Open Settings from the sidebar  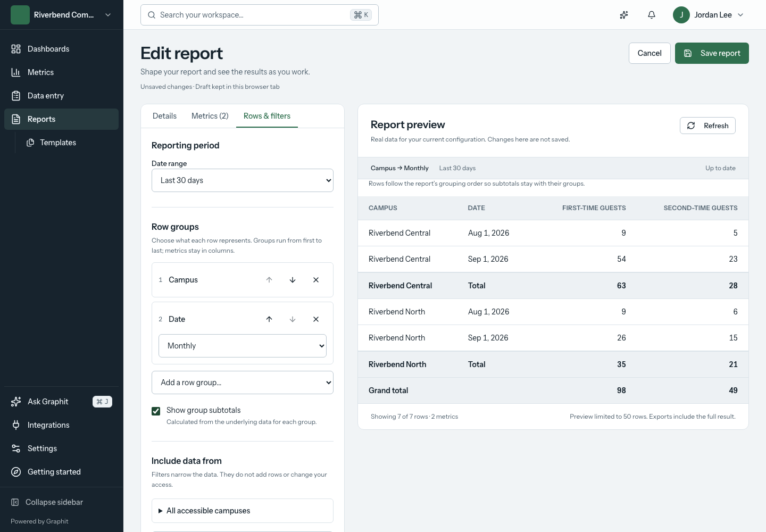[x=61, y=448]
